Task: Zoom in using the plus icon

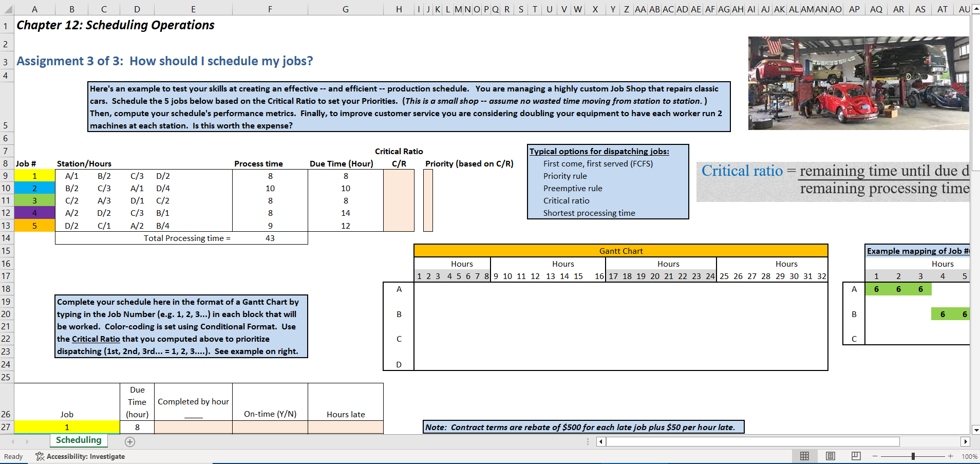Action: pos(950,456)
